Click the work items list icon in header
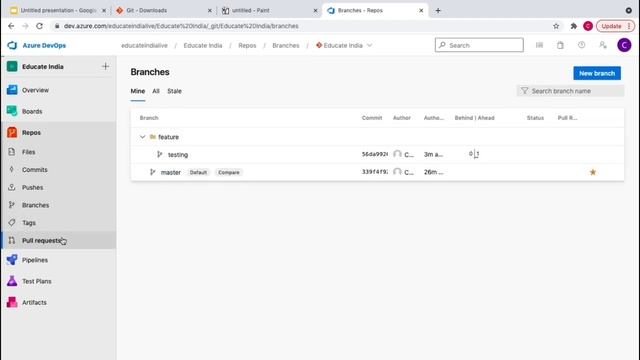This screenshot has width=640, height=360. [539, 45]
